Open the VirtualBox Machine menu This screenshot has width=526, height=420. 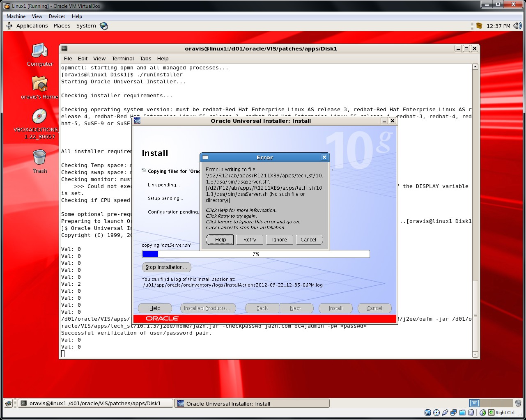click(x=16, y=16)
